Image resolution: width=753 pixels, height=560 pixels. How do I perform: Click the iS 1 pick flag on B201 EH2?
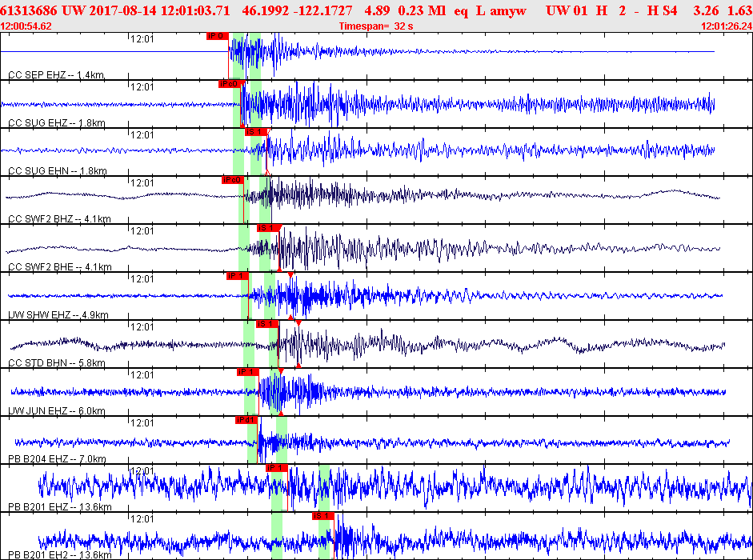click(x=322, y=516)
